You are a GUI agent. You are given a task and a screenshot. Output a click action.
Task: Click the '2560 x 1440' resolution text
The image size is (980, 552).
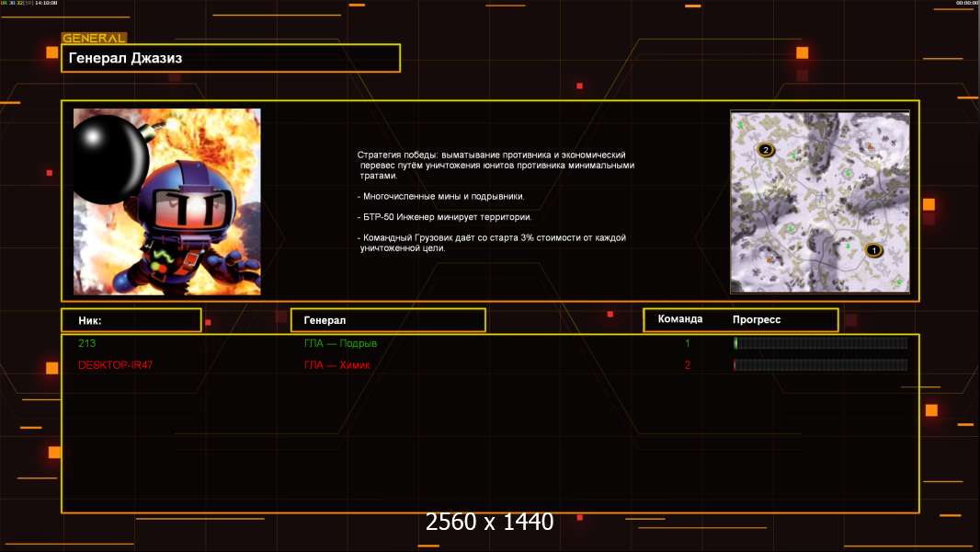(489, 522)
